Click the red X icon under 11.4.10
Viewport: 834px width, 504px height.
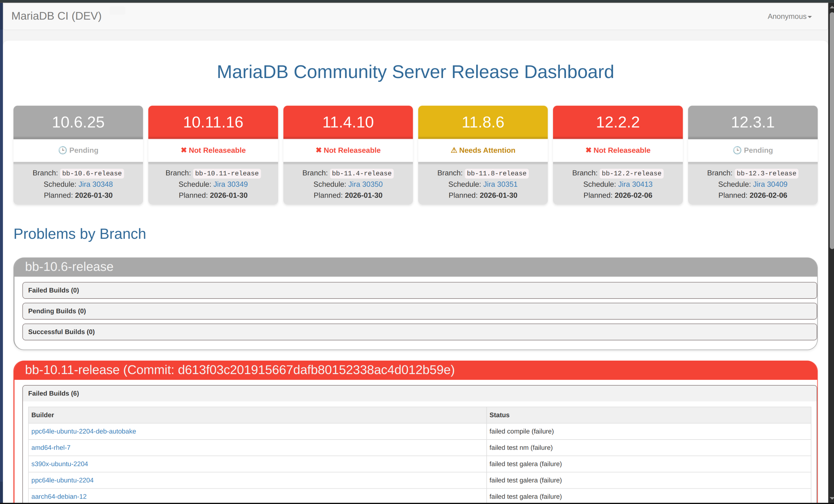[318, 150]
